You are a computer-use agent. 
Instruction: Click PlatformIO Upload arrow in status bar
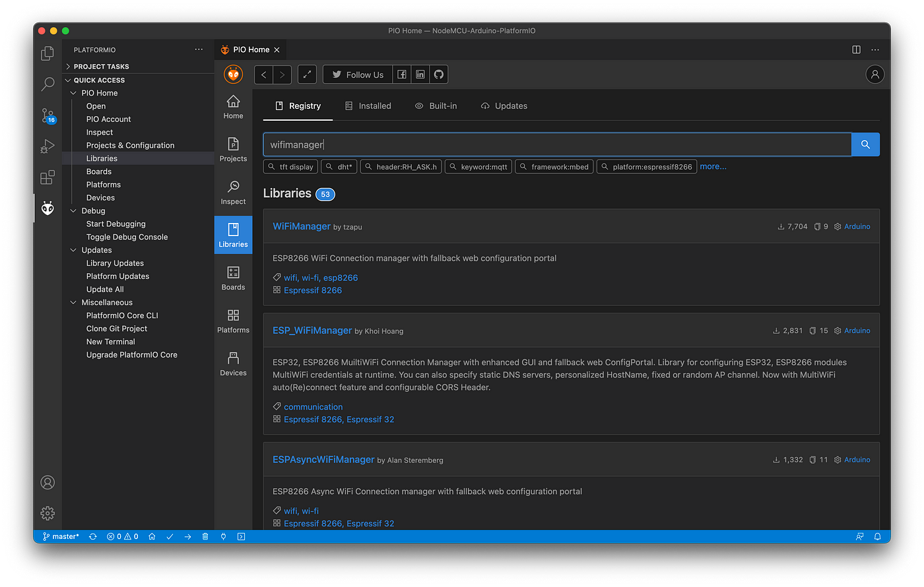tap(187, 537)
